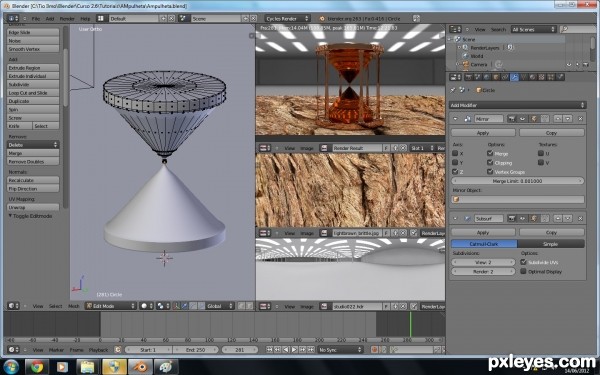
Task: Enable the Textures U checkbox
Action: (541, 153)
